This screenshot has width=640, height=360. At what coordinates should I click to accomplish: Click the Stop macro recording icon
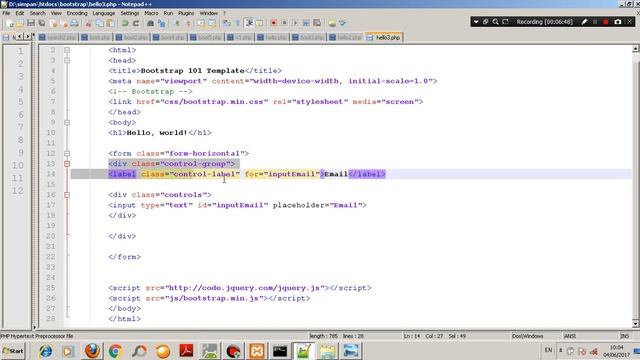[284, 23]
